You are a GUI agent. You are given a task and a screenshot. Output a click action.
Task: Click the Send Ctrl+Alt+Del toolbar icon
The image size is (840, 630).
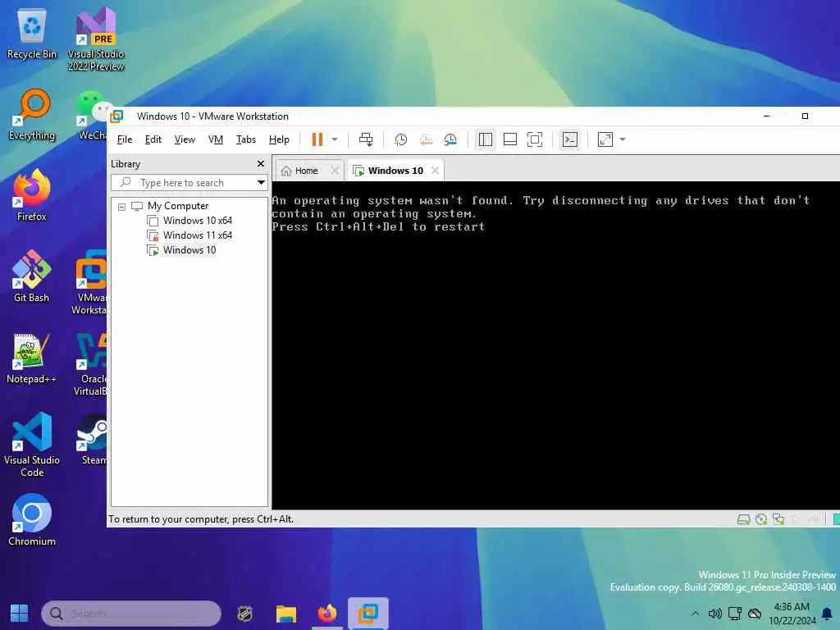366,139
